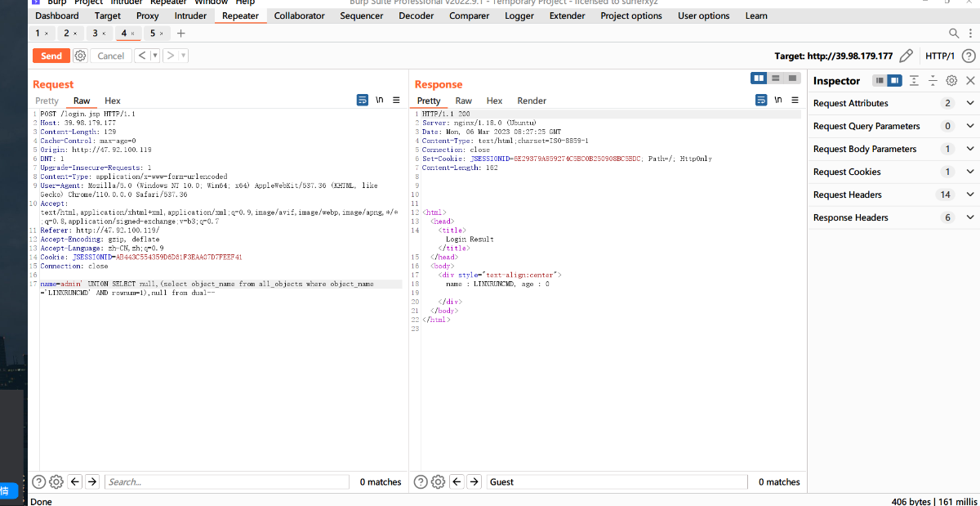Edit target with the pencil icon

click(906, 56)
